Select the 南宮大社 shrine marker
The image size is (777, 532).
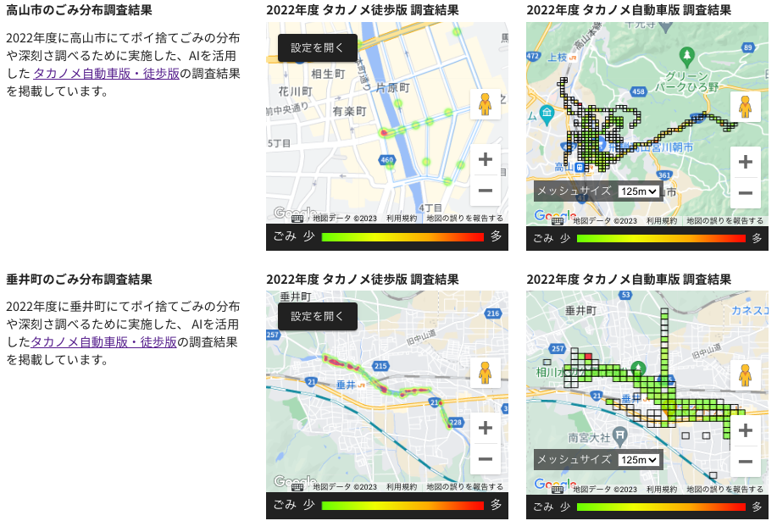[x=620, y=436]
